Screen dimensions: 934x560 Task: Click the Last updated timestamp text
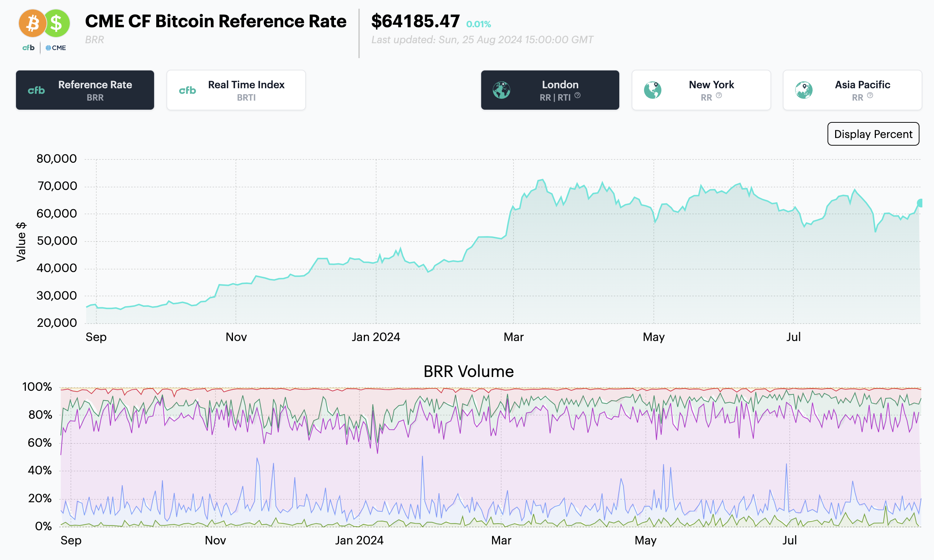click(x=482, y=40)
